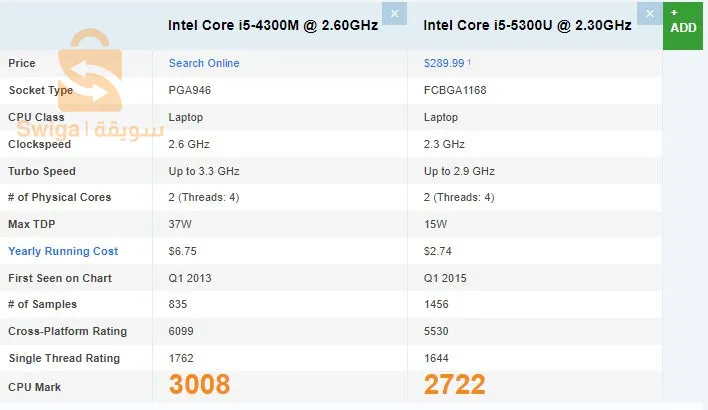
Task: Click the 2722 CPU Mark score
Action: (455, 384)
